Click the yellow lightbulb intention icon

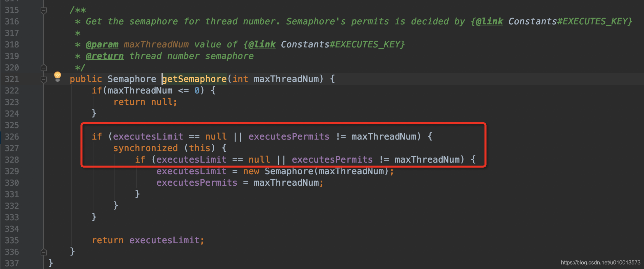58,76
